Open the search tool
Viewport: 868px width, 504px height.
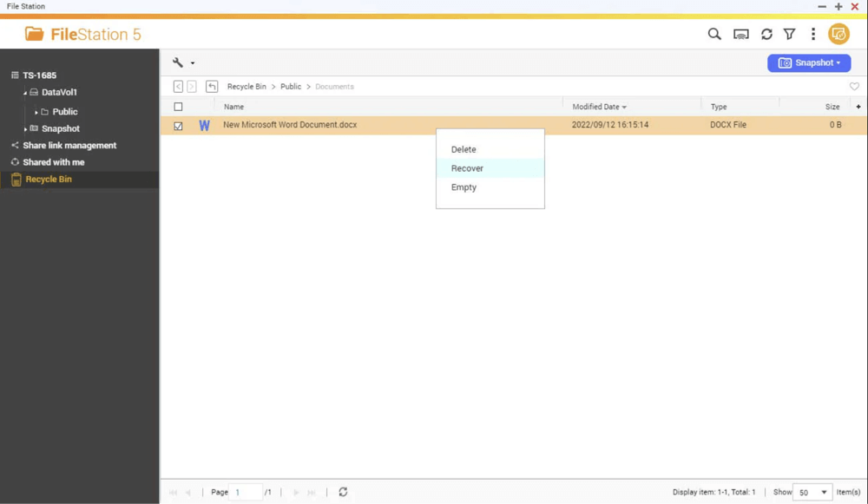click(x=713, y=34)
